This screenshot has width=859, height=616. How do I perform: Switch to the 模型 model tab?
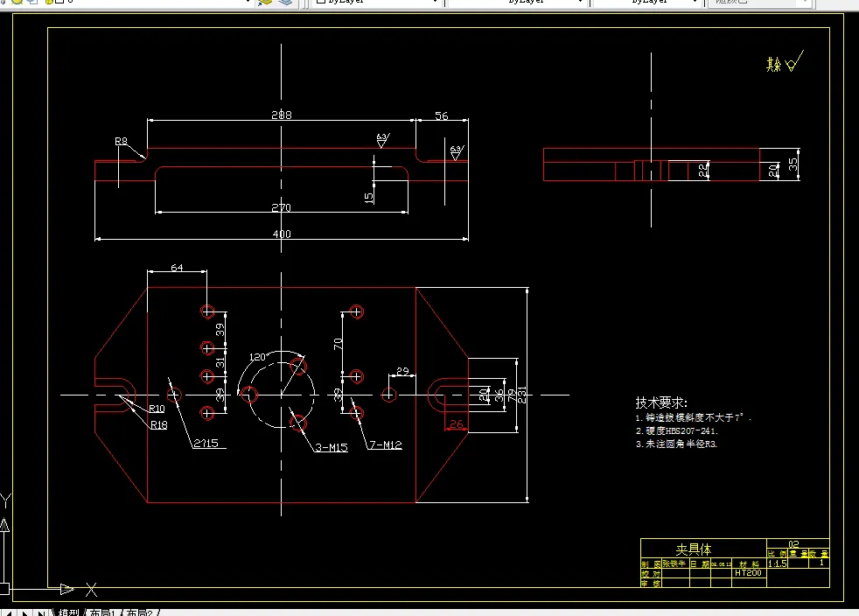click(x=69, y=612)
